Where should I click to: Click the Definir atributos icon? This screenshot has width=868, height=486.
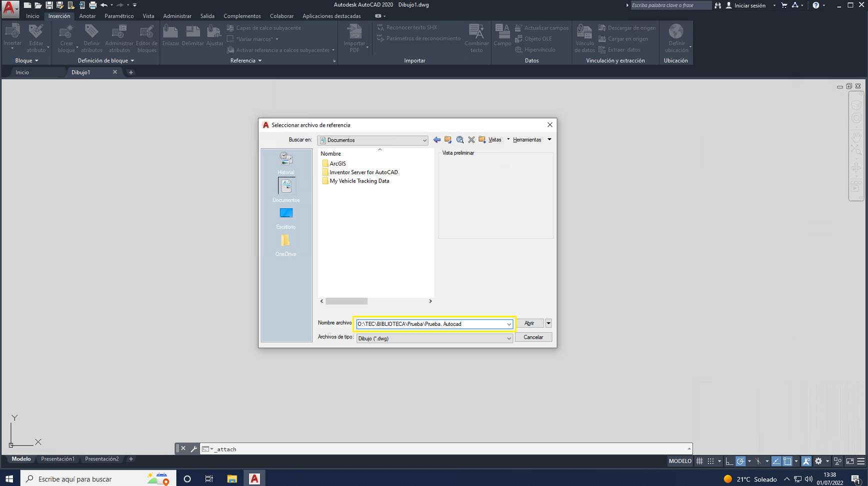click(91, 32)
